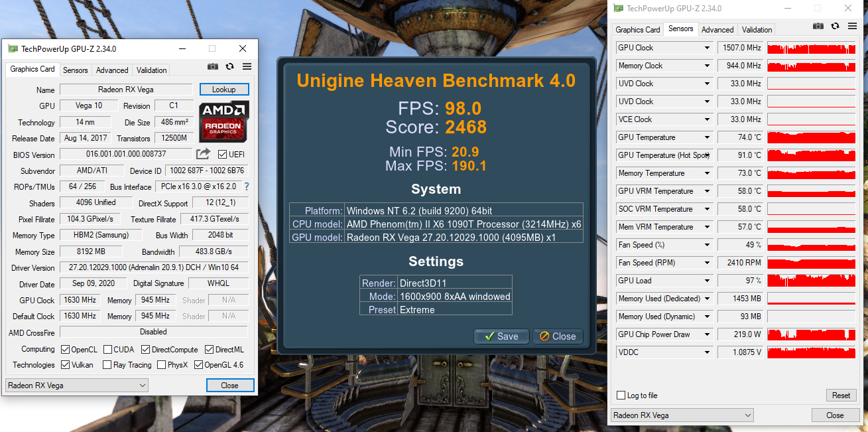This screenshot has height=432, width=868.
Task: Open the VCE Clock sensor dropdown
Action: tap(708, 119)
